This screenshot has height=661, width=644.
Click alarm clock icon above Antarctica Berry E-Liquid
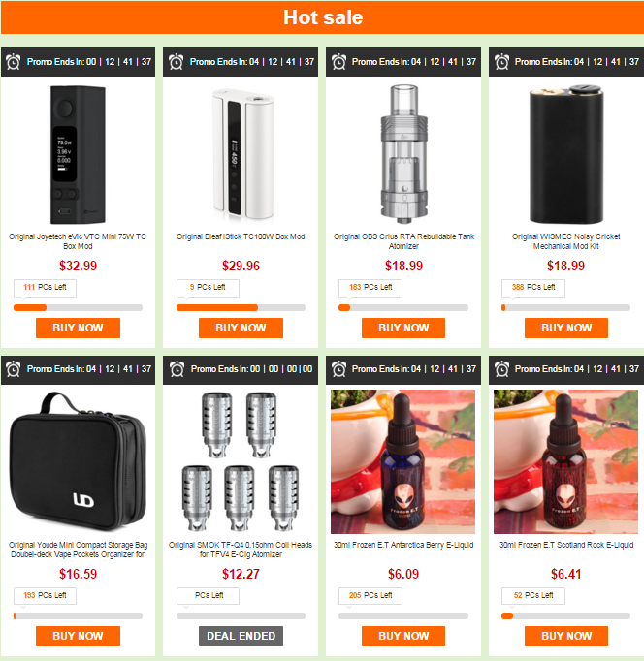339,369
